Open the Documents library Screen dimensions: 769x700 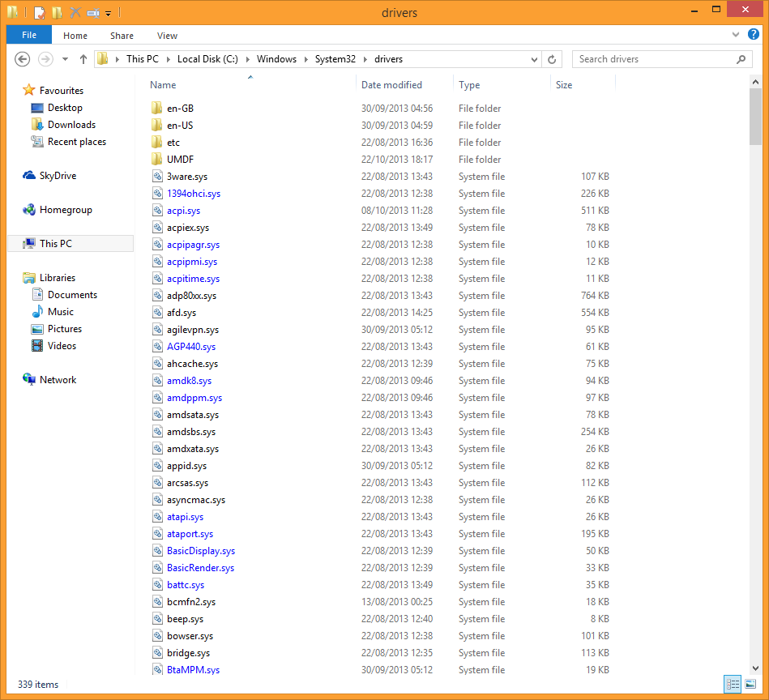72,295
